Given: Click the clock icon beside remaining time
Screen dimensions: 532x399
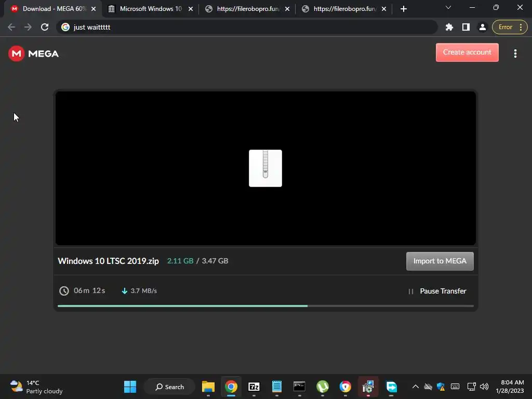Looking at the screenshot, I should tap(64, 291).
